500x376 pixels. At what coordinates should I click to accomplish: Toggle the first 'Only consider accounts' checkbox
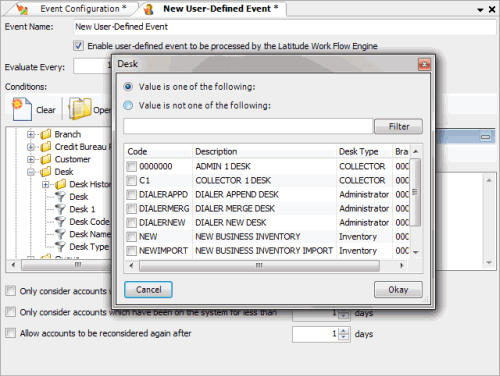(x=11, y=291)
